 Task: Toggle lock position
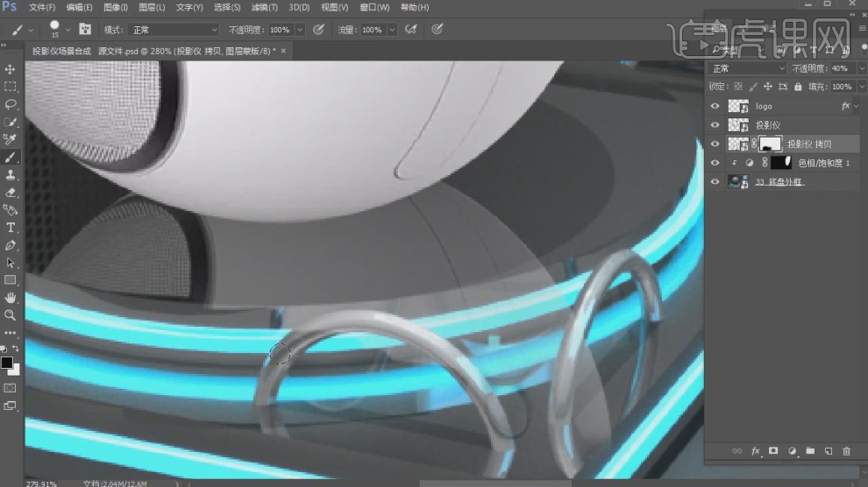click(x=768, y=87)
